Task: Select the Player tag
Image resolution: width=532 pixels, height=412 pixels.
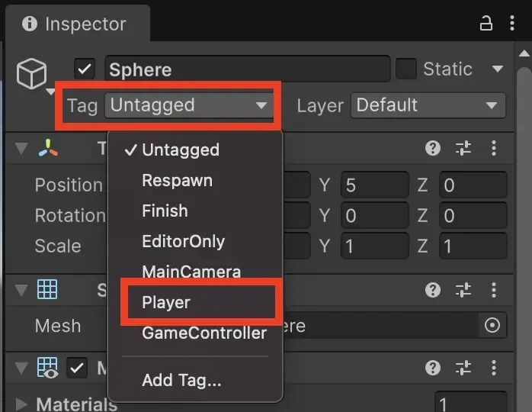Action: coord(166,302)
